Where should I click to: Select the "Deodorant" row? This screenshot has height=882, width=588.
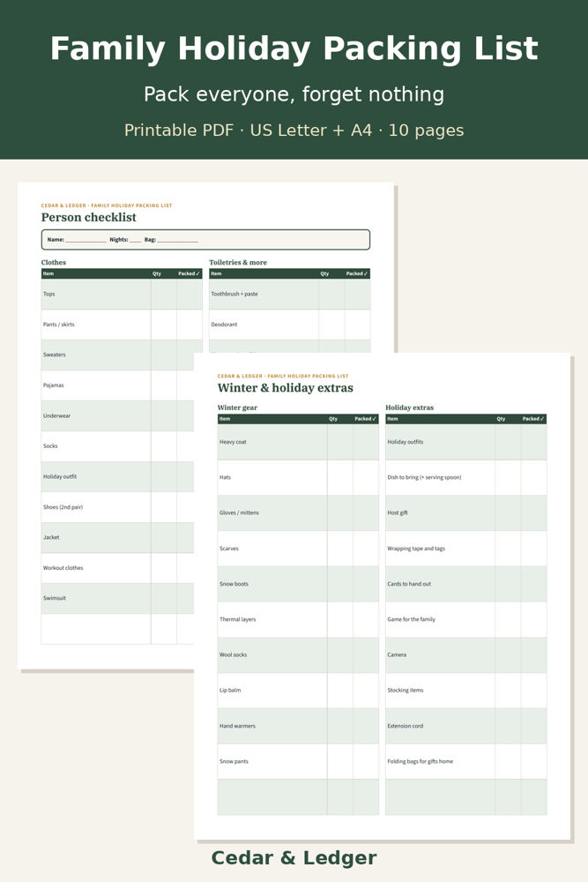click(289, 325)
